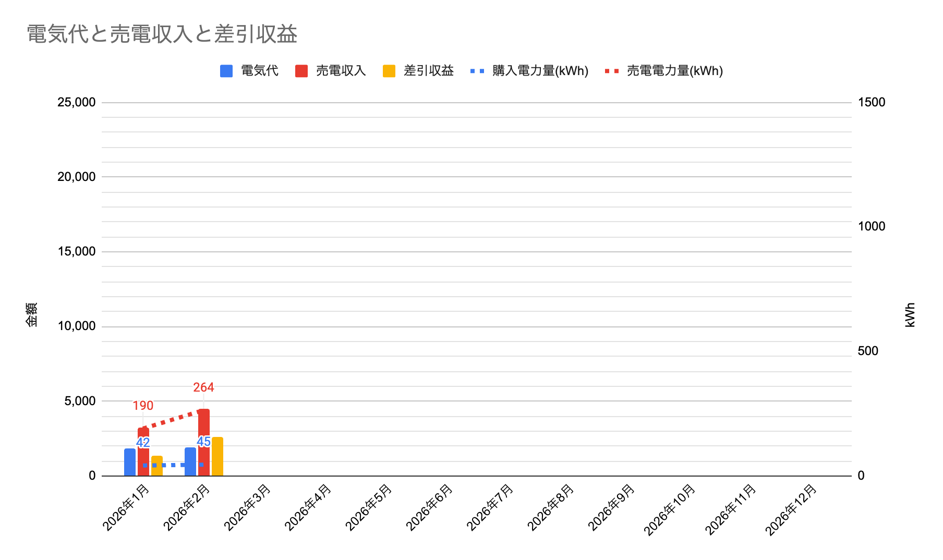Click the blue data label 45
The height and width of the screenshot is (560, 943).
(x=203, y=442)
